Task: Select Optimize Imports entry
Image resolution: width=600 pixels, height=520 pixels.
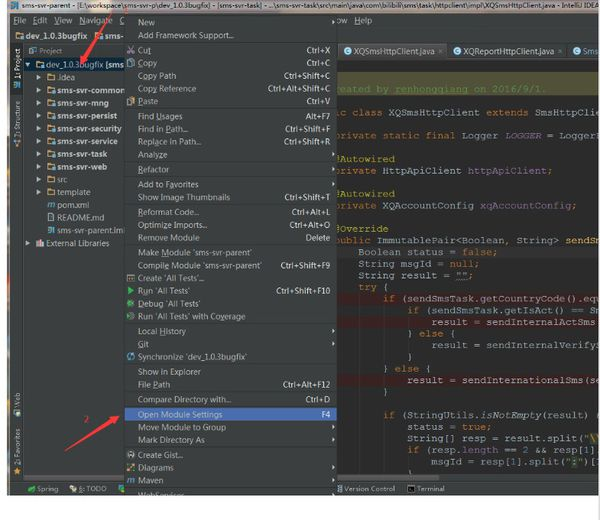Action: (x=231, y=225)
